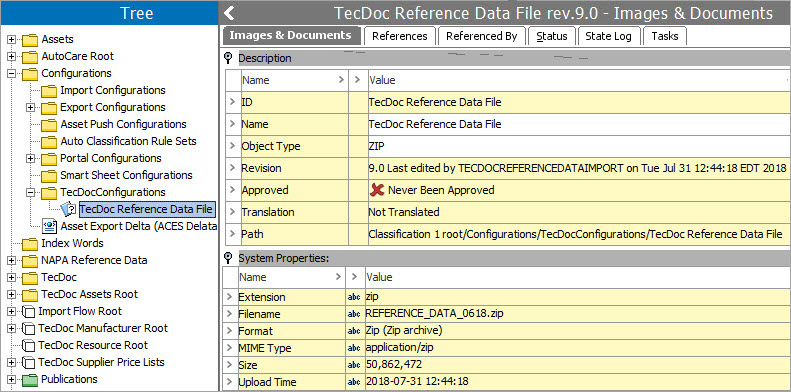791x392 pixels.
Task: Expand the Portal Configurations node
Action: pos(31,158)
